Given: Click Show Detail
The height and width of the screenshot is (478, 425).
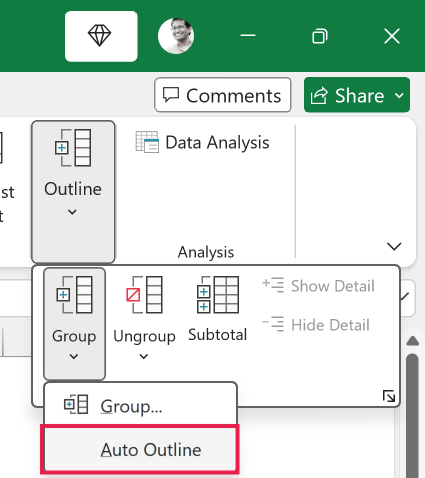Looking at the screenshot, I should (319, 286).
